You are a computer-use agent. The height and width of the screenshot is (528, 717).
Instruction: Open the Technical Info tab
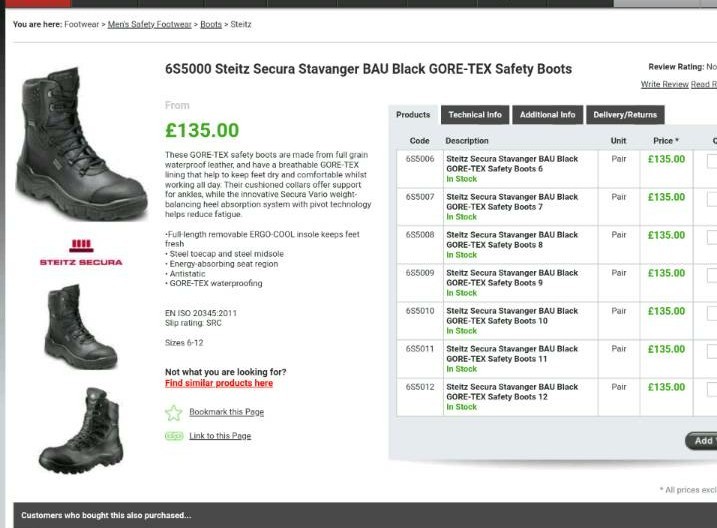click(x=475, y=115)
